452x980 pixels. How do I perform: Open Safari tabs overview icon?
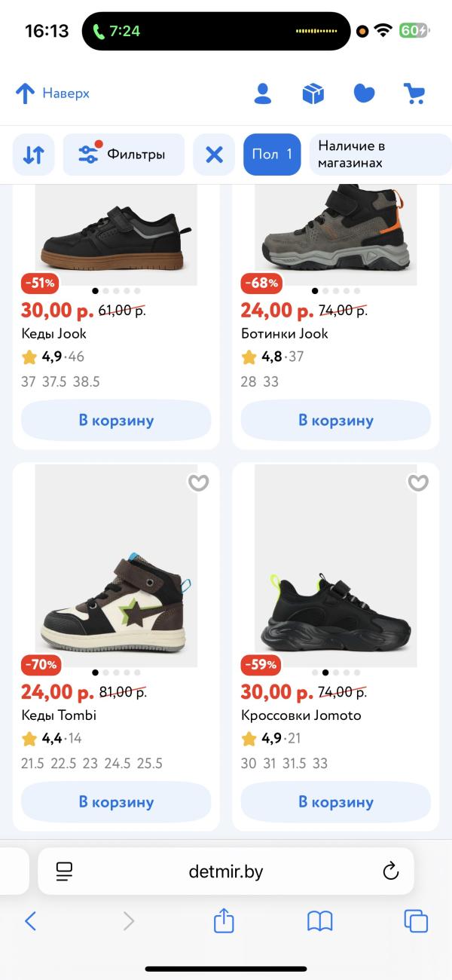(415, 920)
